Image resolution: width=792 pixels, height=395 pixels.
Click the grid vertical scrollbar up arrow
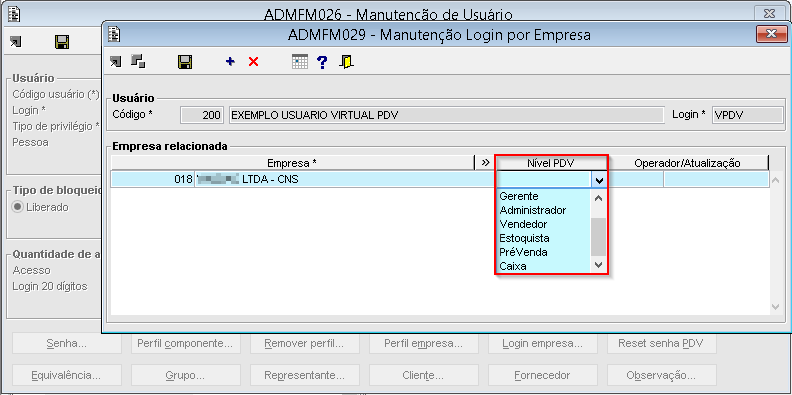(776, 179)
